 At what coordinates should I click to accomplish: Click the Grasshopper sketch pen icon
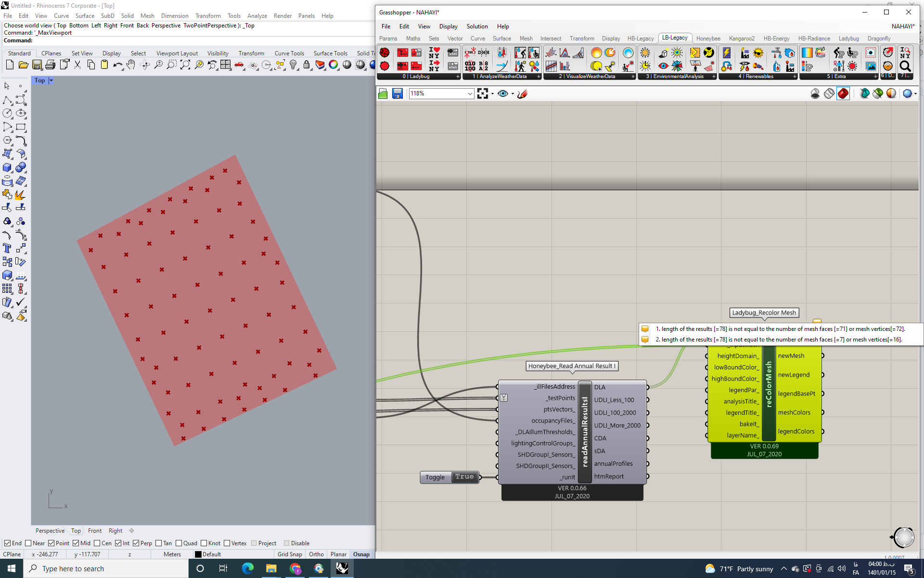coord(523,93)
